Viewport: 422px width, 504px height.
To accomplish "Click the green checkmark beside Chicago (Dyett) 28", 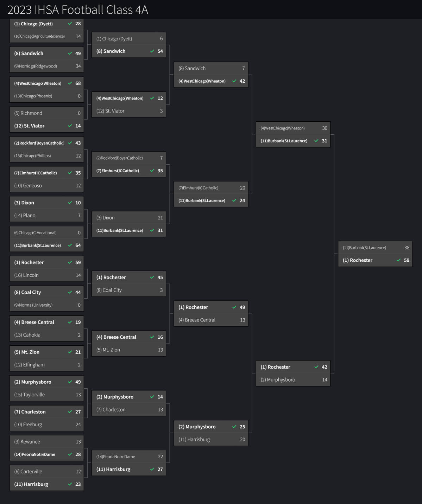I will click(x=70, y=24).
